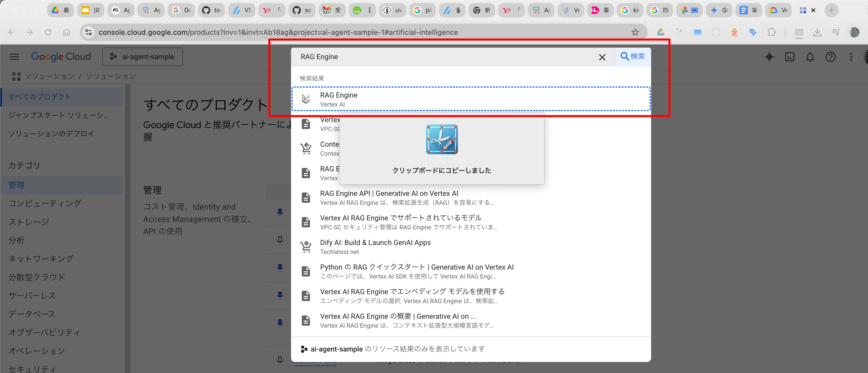868x373 pixels.
Task: Switch to the 'uv' tab
Action: pyautogui.click(x=393, y=10)
